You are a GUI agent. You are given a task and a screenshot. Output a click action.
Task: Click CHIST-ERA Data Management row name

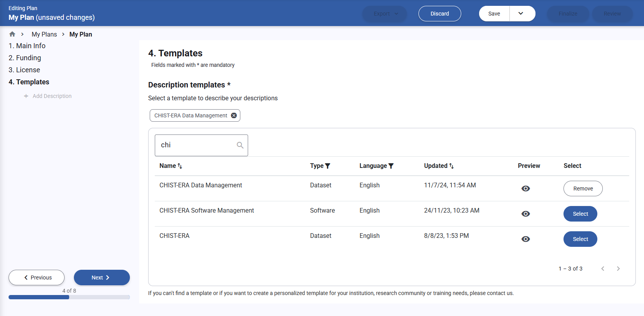point(201,185)
